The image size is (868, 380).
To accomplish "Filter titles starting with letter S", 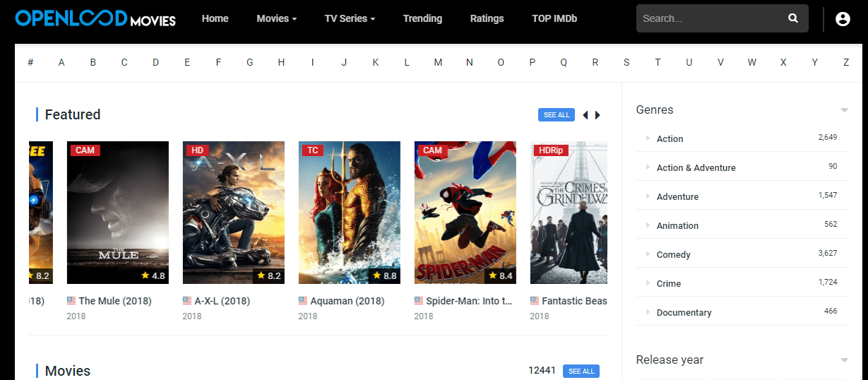I will (626, 62).
